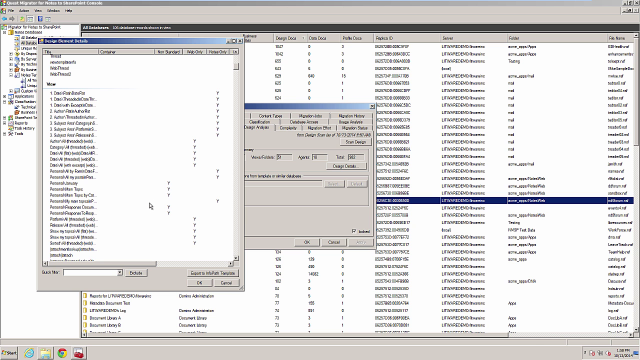Select the Applications node icon in tree

tap(11, 96)
